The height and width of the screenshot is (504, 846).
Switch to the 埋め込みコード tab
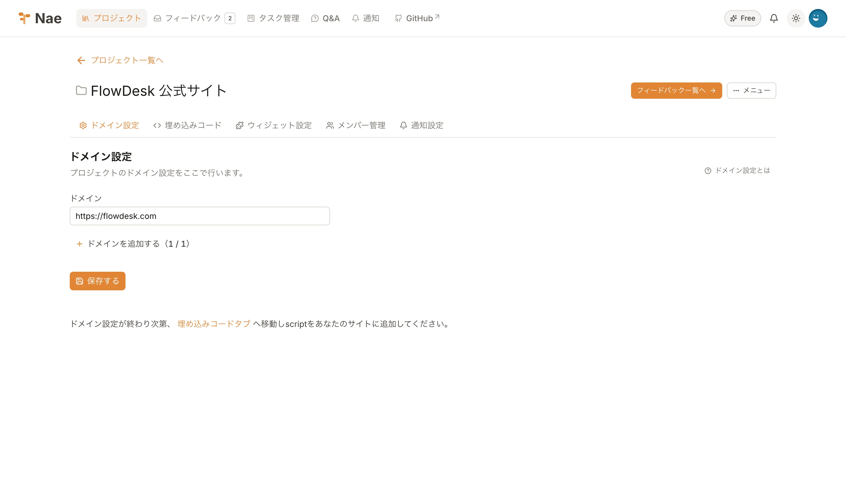pyautogui.click(x=187, y=125)
